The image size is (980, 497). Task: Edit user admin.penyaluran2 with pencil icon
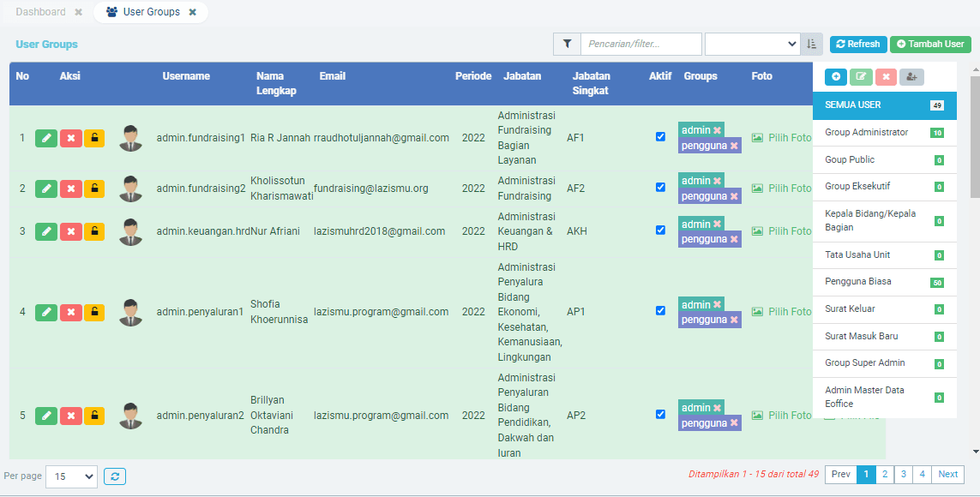click(x=45, y=416)
